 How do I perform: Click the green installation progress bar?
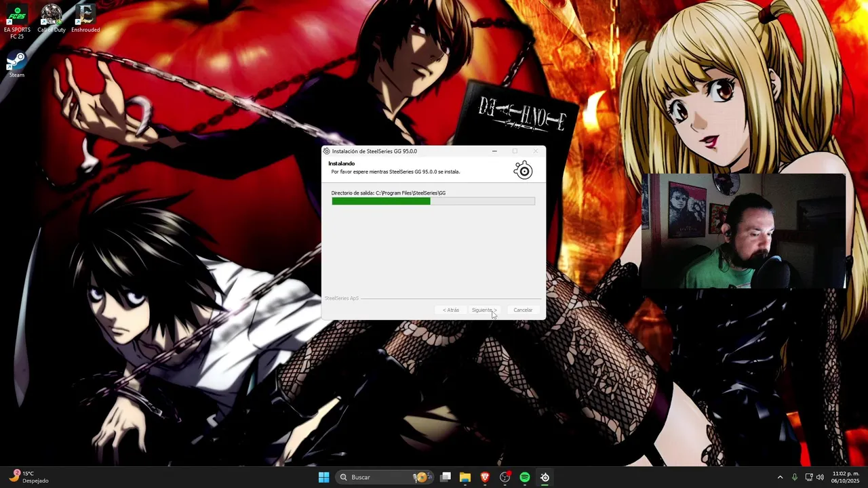pos(433,201)
